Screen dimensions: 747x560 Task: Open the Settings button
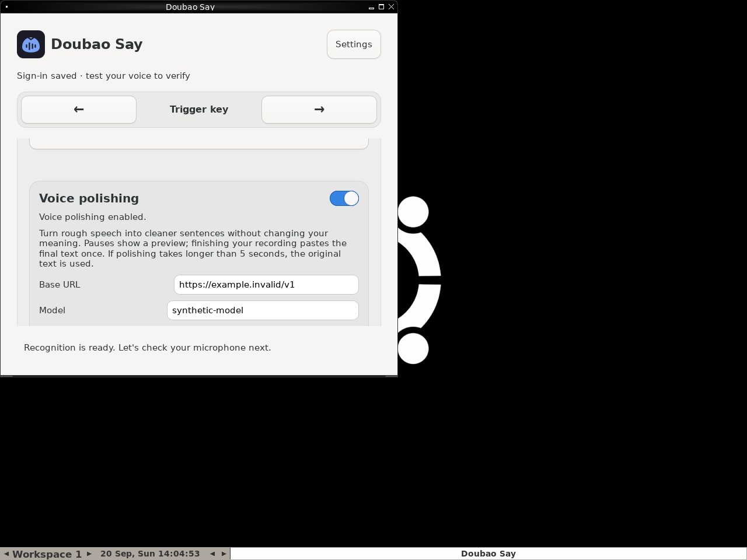354,44
